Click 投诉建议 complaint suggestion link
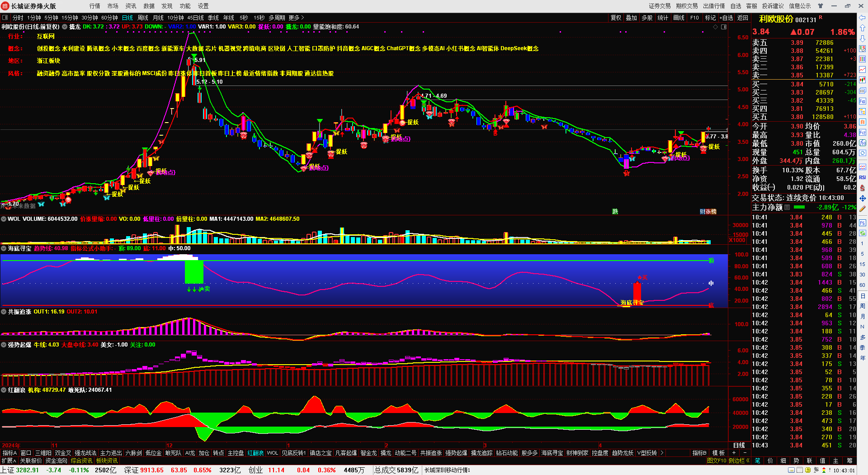868x475 pixels. tap(773, 6)
